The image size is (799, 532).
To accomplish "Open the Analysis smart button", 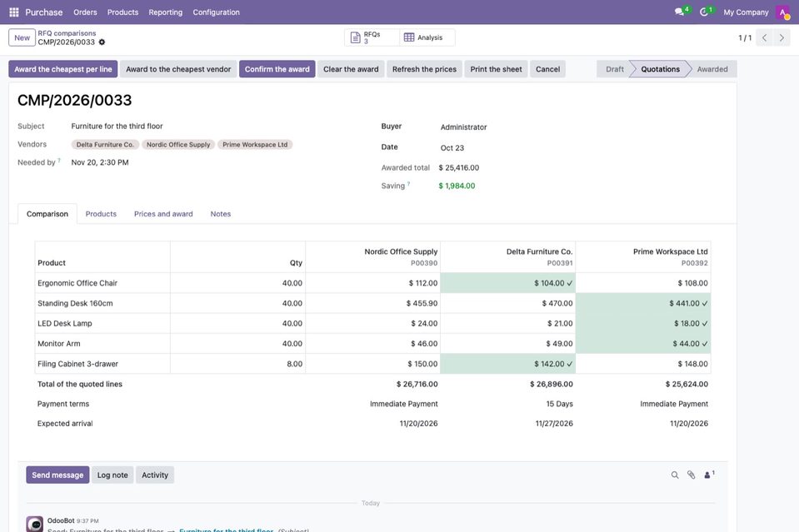I will click(x=427, y=37).
